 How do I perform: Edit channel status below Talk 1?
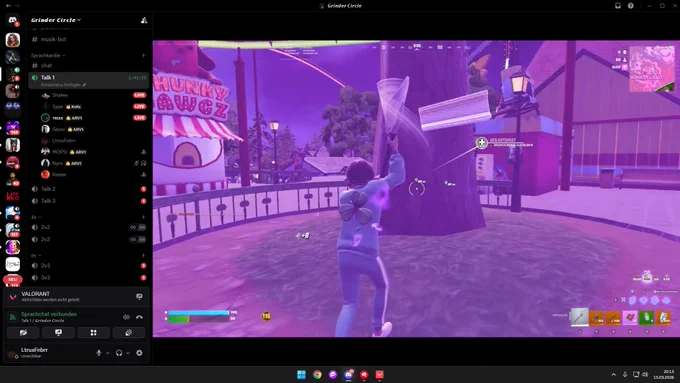(x=63, y=85)
